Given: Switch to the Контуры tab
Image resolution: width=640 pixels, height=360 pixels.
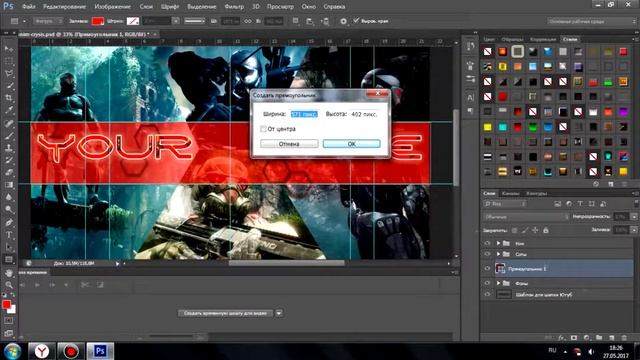Looking at the screenshot, I should (536, 193).
